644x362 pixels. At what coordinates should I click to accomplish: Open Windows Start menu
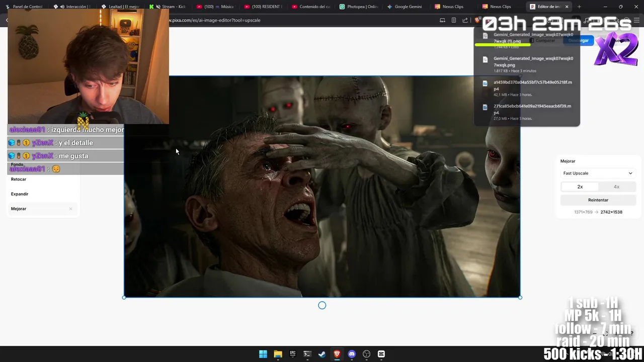coord(263,354)
